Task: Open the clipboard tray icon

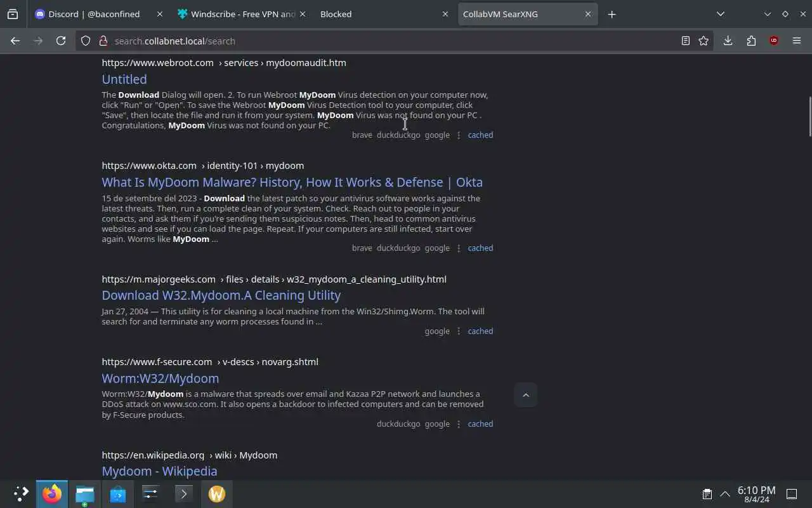Action: [707, 494]
